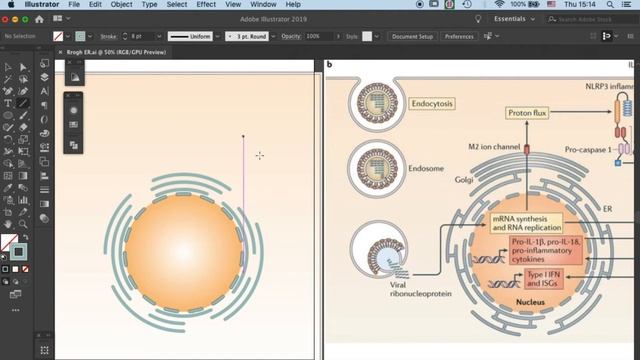Open the Edit Toolbar three dots
The height and width of the screenshot is (360, 640).
coord(16,311)
